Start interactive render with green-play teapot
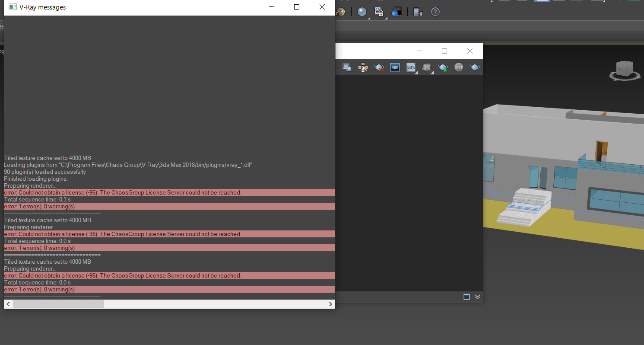The height and width of the screenshot is (345, 644). tap(443, 67)
